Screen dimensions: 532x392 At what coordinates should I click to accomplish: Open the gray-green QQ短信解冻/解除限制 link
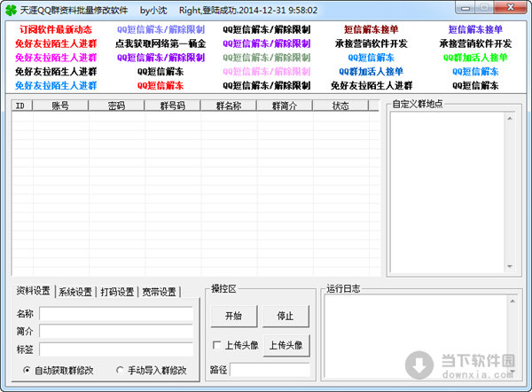[267, 58]
